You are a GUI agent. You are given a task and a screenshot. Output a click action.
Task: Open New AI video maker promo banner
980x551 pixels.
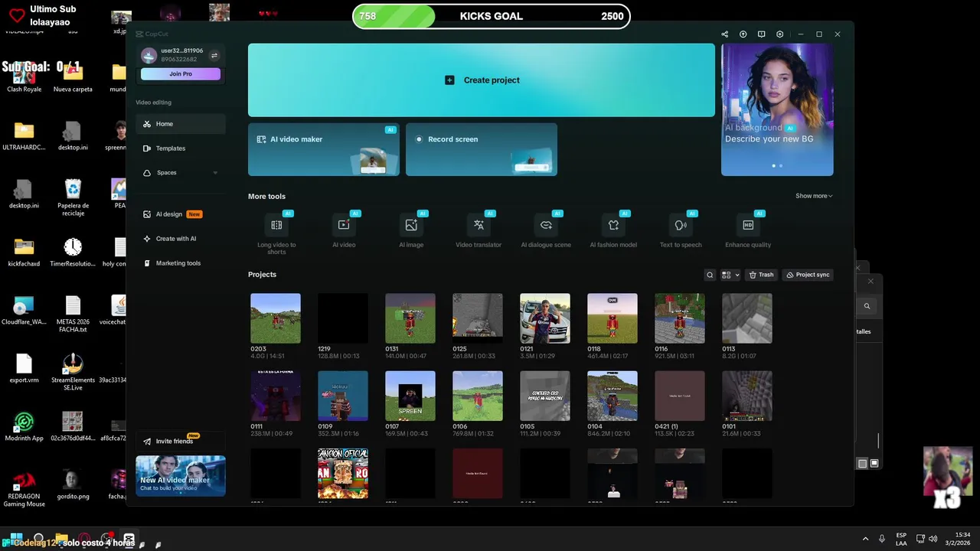click(181, 476)
